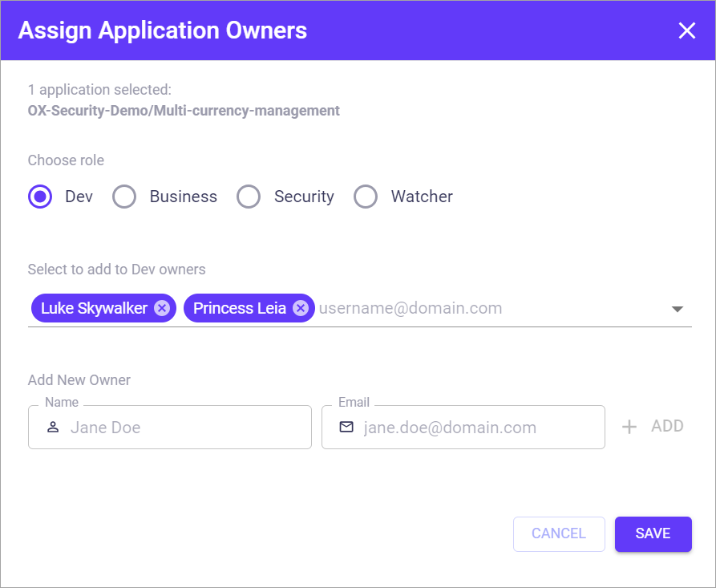Click the envelope icon in Email field

coord(346,428)
